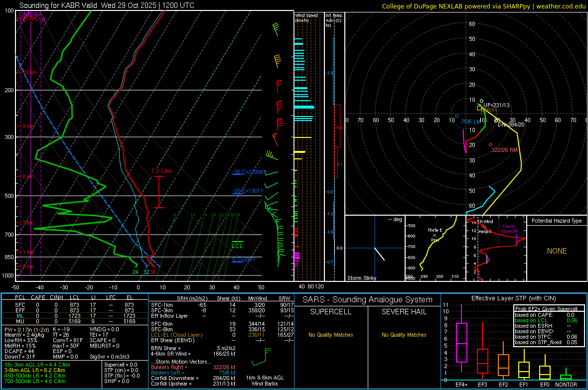Click the SHIP = 0.0 value
This screenshot has height=390, width=588.
117,381
